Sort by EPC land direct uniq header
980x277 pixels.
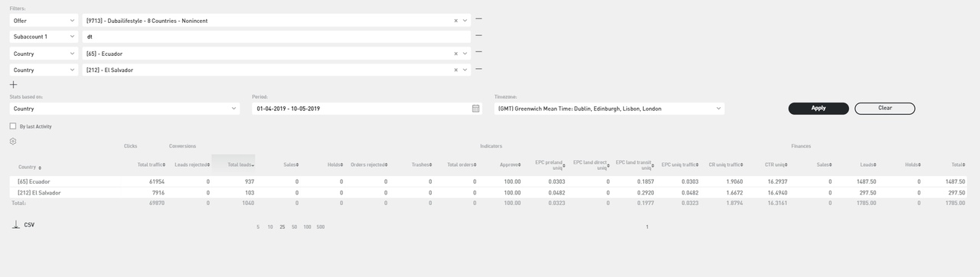coord(592,165)
